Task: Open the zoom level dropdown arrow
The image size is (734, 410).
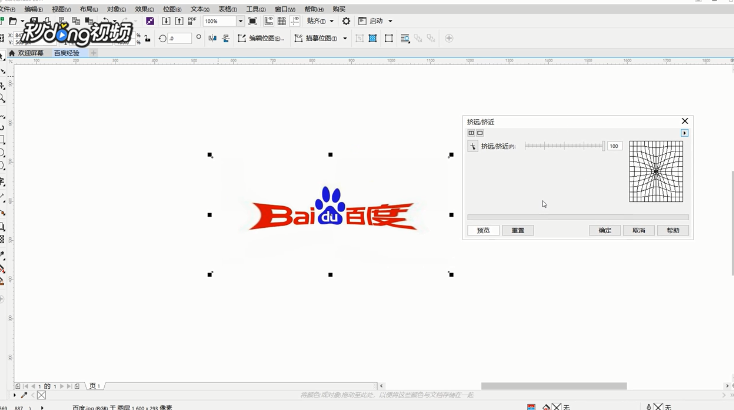Action: 240,21
